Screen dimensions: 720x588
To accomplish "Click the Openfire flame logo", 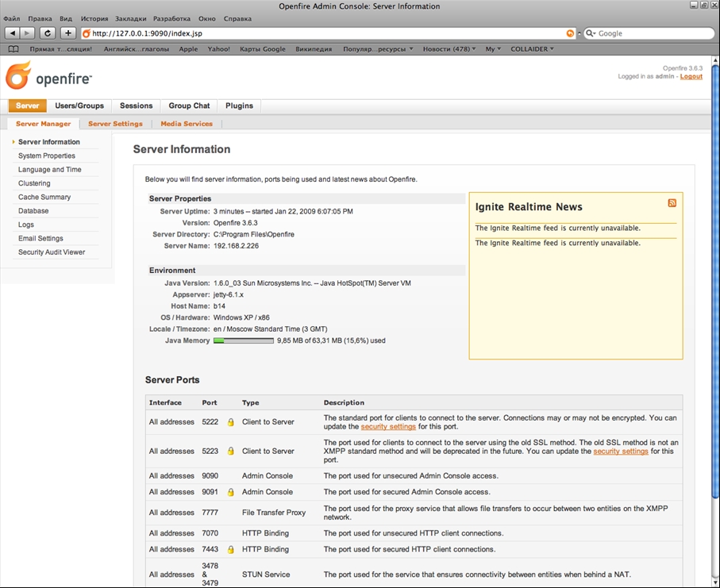I will tap(18, 75).
